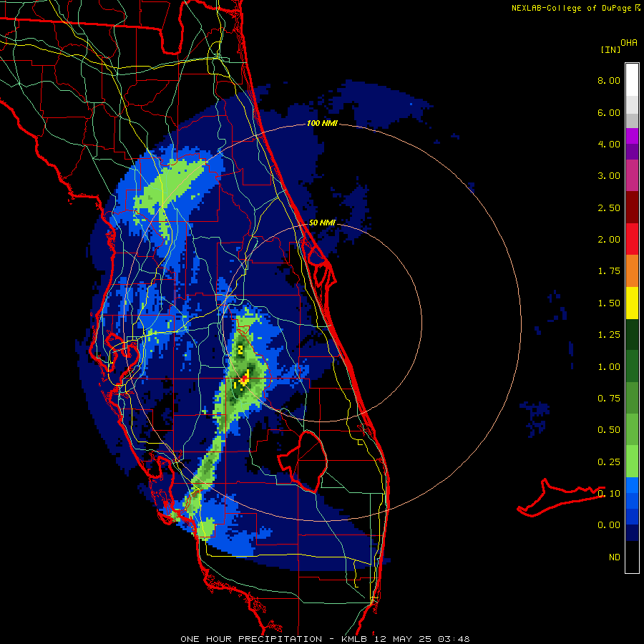Pick the light green swatch near 0.25
The image size is (644, 644).
click(632, 462)
